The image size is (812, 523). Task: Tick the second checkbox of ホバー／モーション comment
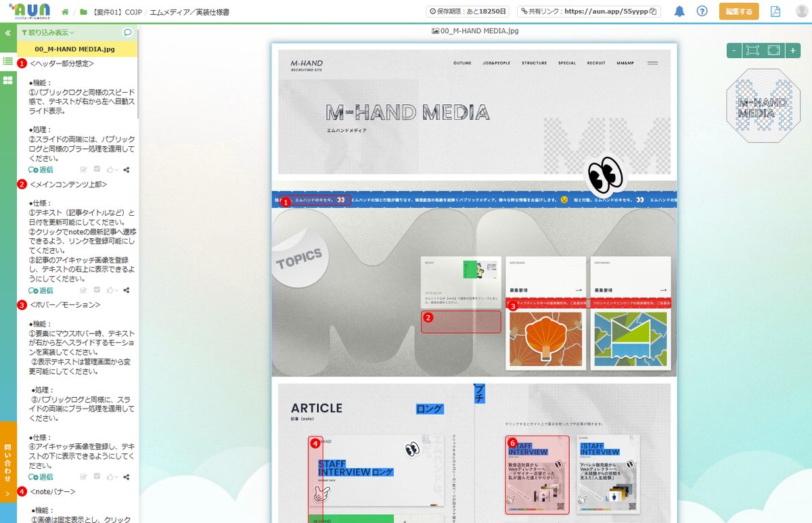pos(97,477)
